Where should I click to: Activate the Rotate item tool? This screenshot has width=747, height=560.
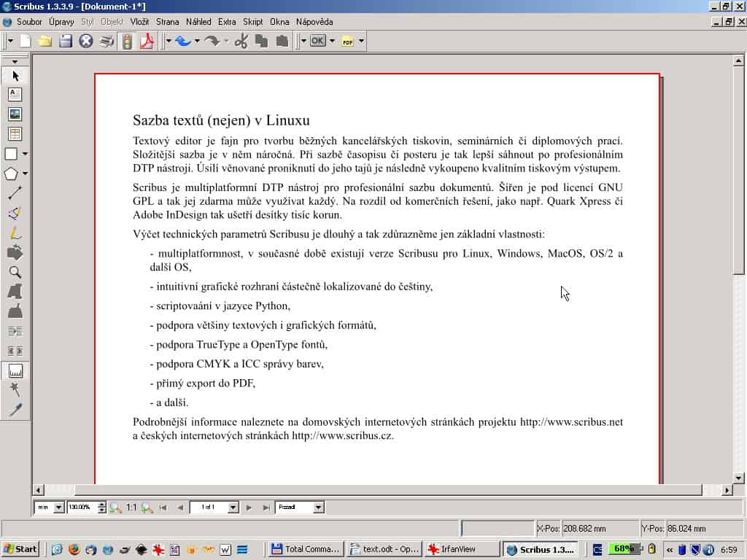click(15, 252)
